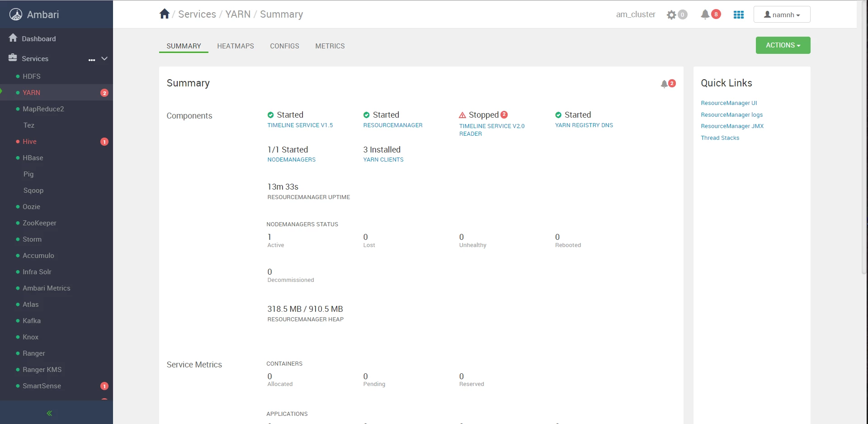Open the namnh user dropdown
868x424 pixels.
point(782,14)
